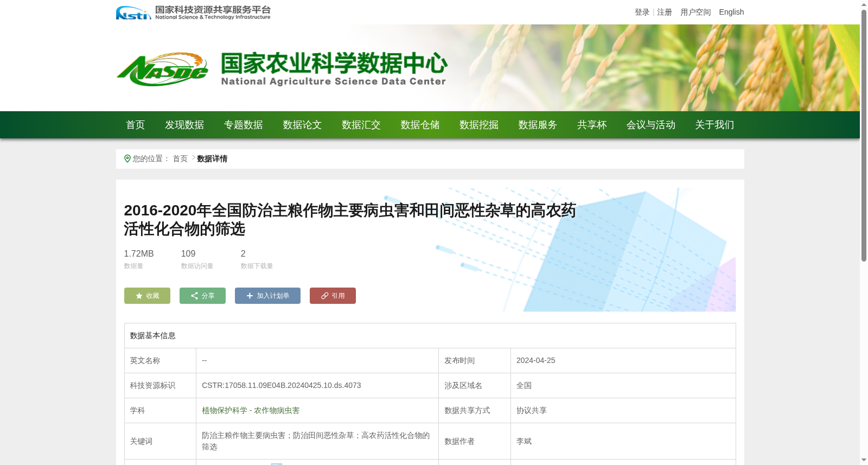Click the NASDC green logo
This screenshot has height=465, width=868.
click(x=162, y=69)
